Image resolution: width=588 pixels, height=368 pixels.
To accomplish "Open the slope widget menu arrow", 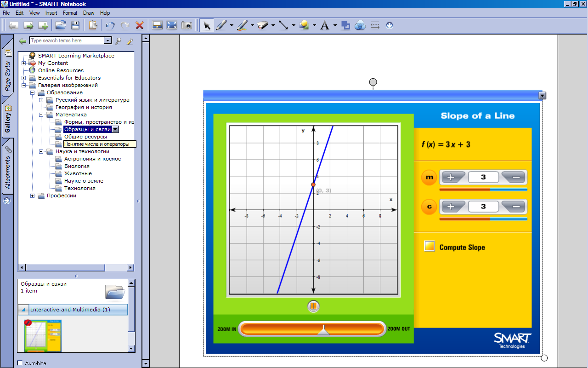I will point(542,96).
